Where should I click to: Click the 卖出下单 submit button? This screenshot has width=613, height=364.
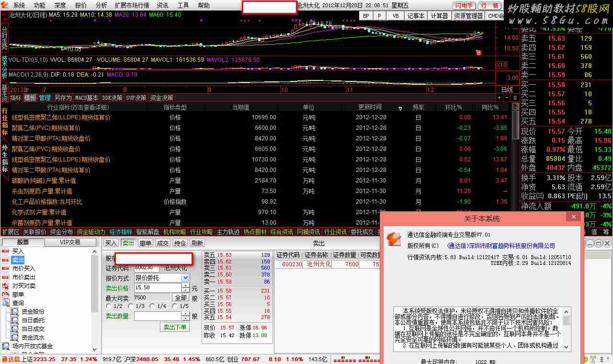[x=175, y=327]
